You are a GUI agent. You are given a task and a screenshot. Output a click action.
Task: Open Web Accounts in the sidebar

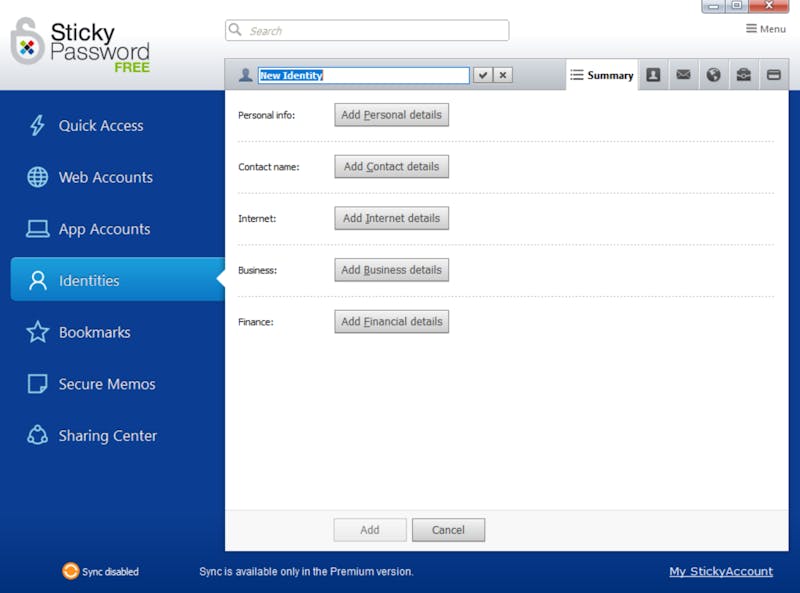(117, 177)
